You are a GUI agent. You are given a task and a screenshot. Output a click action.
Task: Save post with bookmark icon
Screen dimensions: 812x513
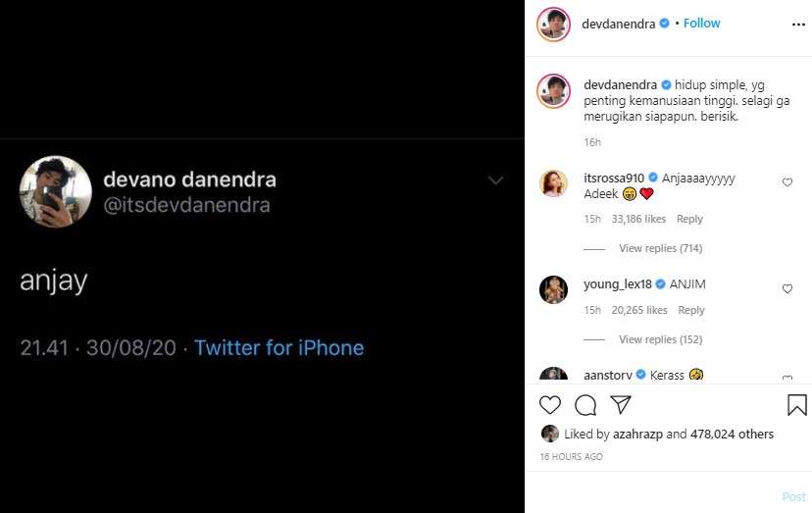pos(796,405)
